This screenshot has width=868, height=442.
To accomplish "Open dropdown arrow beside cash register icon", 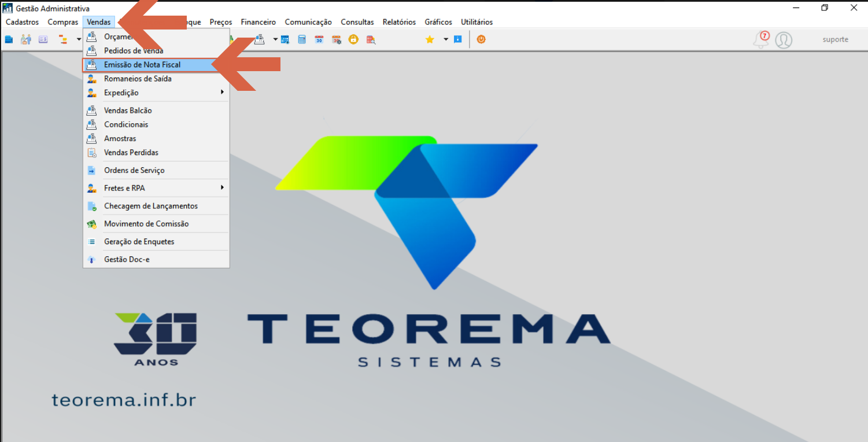I will point(275,39).
